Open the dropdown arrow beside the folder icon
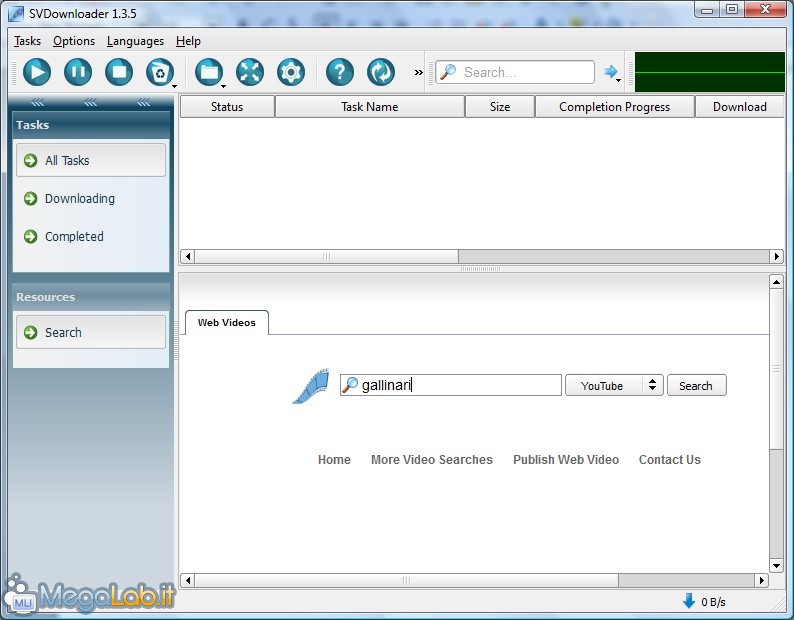 coord(223,86)
